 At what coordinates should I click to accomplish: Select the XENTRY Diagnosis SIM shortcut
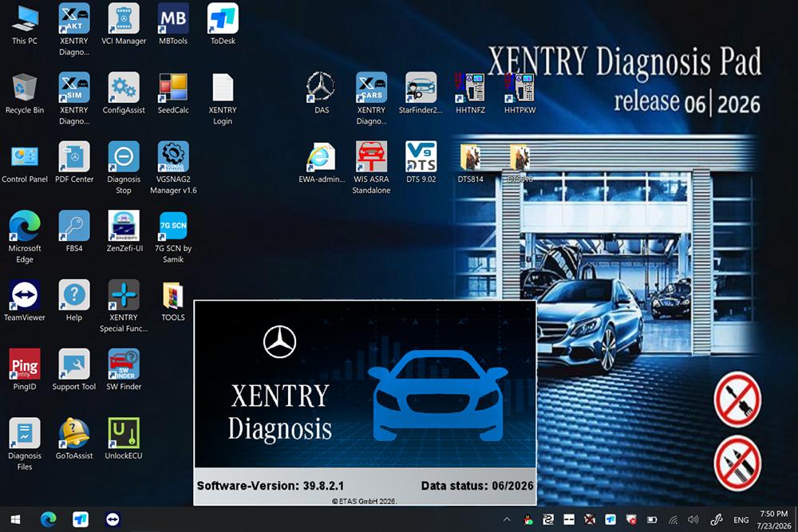pos(74,99)
